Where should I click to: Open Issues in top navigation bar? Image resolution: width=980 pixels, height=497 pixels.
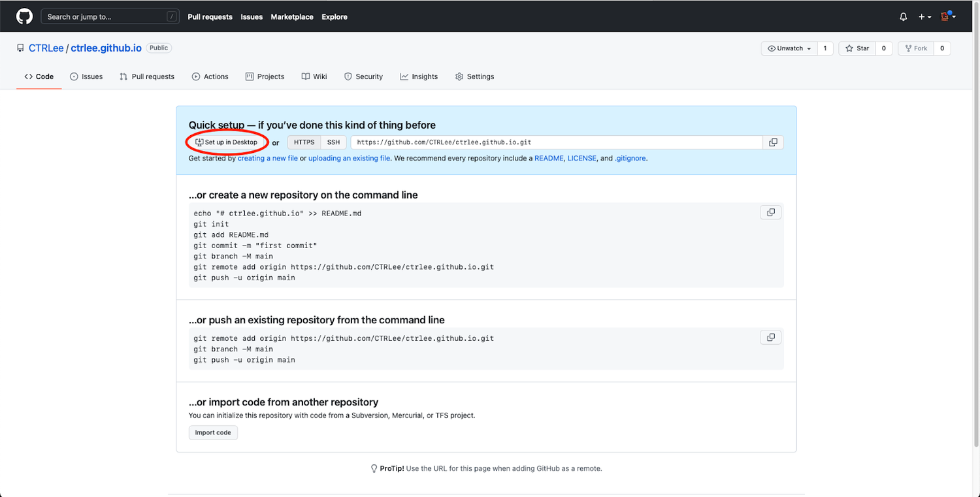(x=252, y=17)
